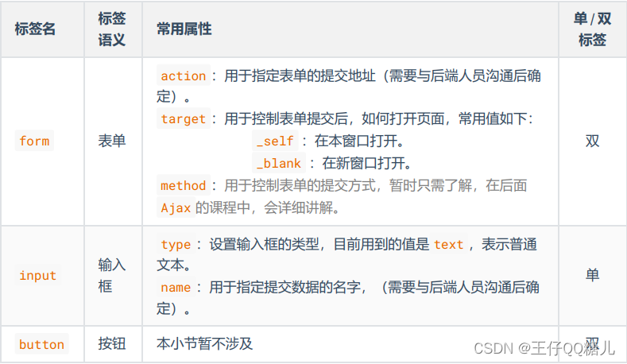Viewport: 627px width, 364px height.
Task: Click the '本小节暂不涉及' cell text
Action: pyautogui.click(x=205, y=344)
